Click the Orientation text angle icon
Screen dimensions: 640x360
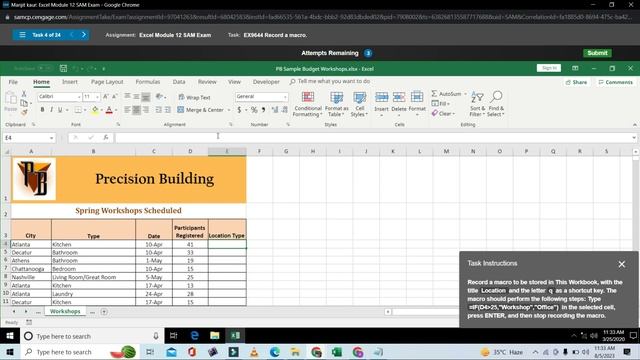point(159,97)
